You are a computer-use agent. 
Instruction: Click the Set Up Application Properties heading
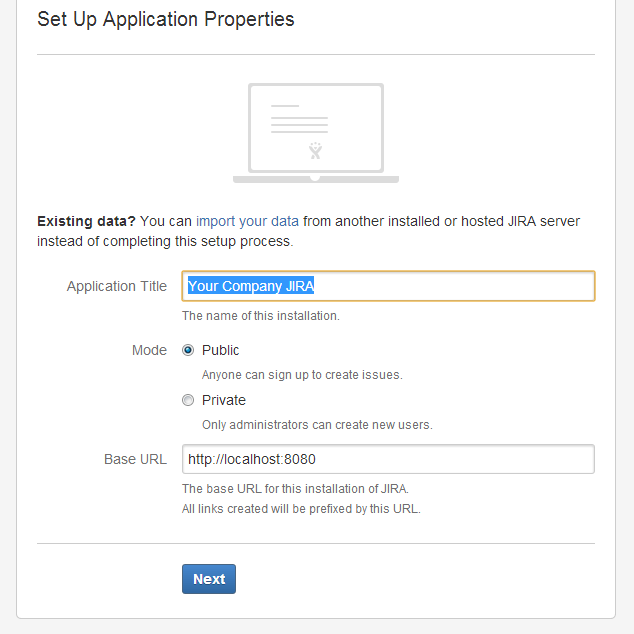[x=166, y=19]
